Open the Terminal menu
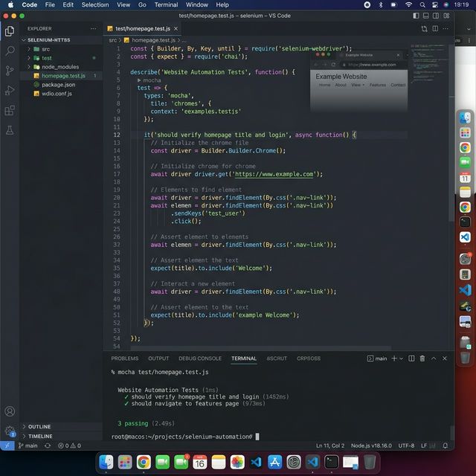This screenshot has width=476, height=476. [166, 4]
